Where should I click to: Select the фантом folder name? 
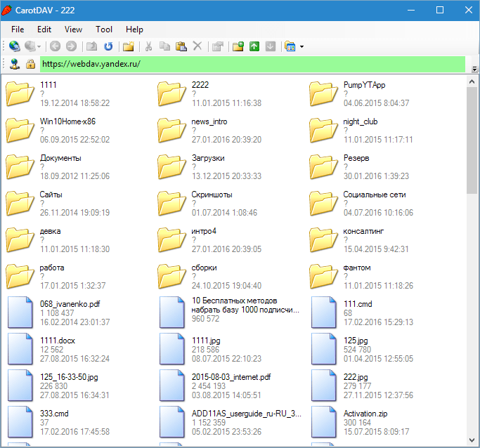click(357, 268)
